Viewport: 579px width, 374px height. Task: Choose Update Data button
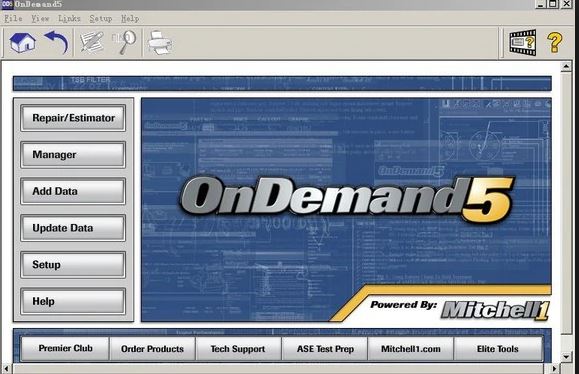pyautogui.click(x=73, y=228)
